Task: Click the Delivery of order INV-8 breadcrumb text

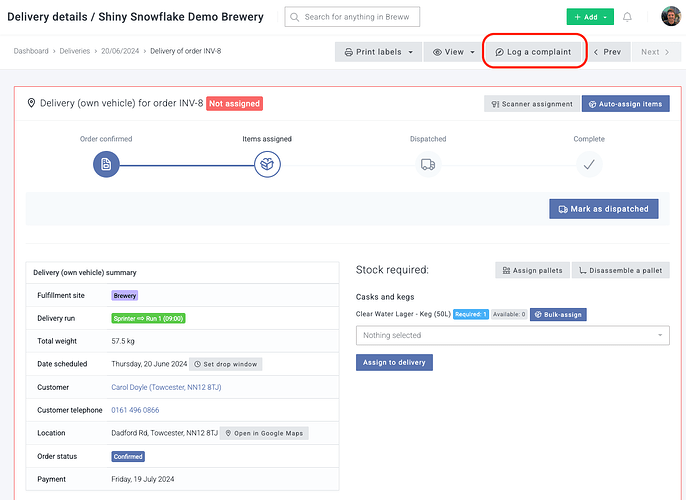Action: tap(186, 51)
